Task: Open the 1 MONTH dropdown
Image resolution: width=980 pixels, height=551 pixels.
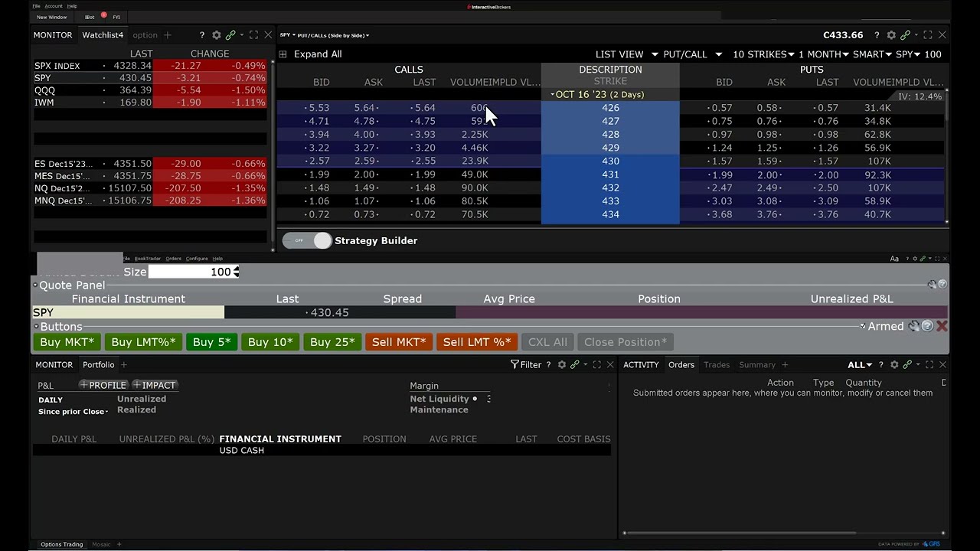Action: [x=823, y=54]
